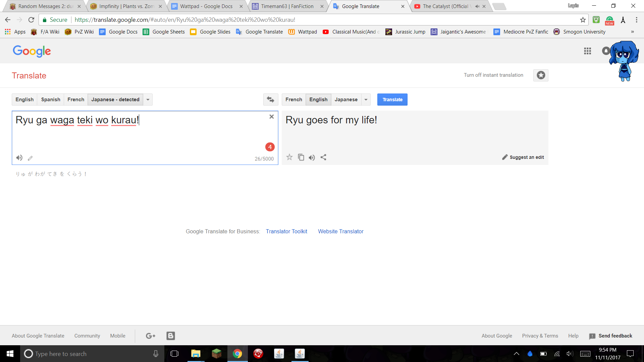Set Japanese as target language
This screenshot has height=362, width=644.
point(346,100)
